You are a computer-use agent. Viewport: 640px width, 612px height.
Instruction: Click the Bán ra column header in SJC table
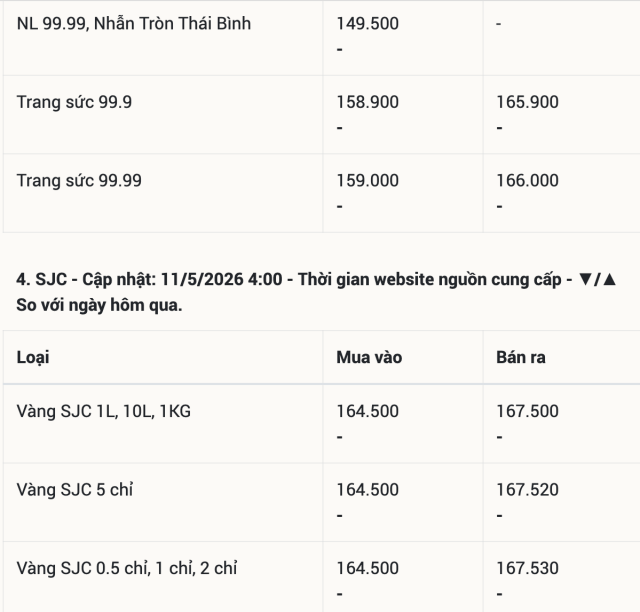521,358
